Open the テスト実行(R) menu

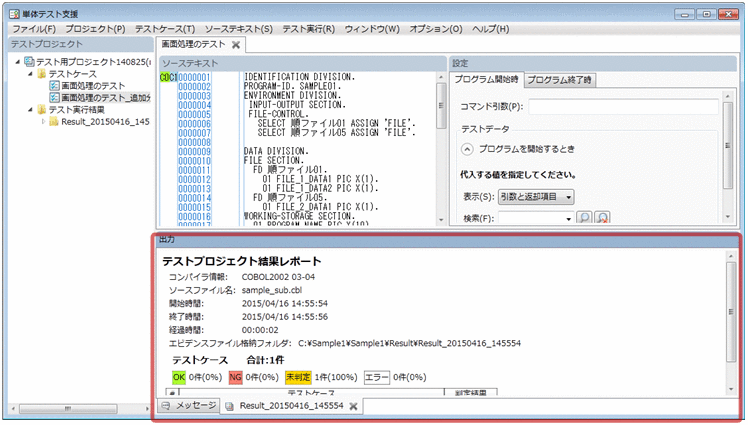[309, 29]
